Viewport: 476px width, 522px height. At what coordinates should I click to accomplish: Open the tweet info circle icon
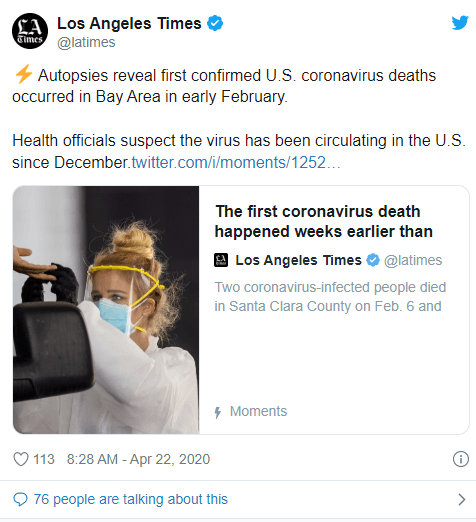click(461, 459)
